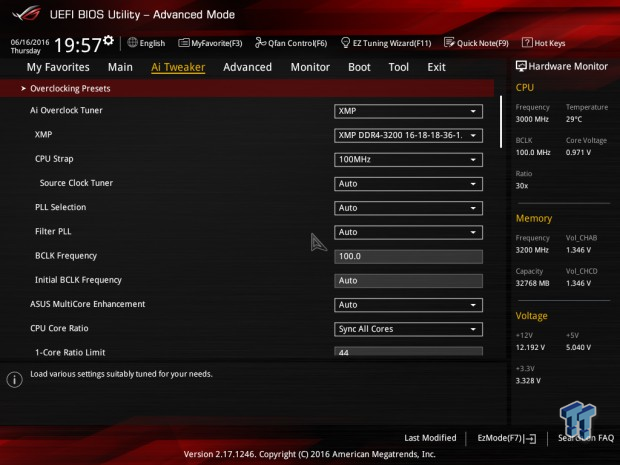Image resolution: width=620 pixels, height=465 pixels.
Task: Select the CPU Core Ratio label
Action: point(59,328)
